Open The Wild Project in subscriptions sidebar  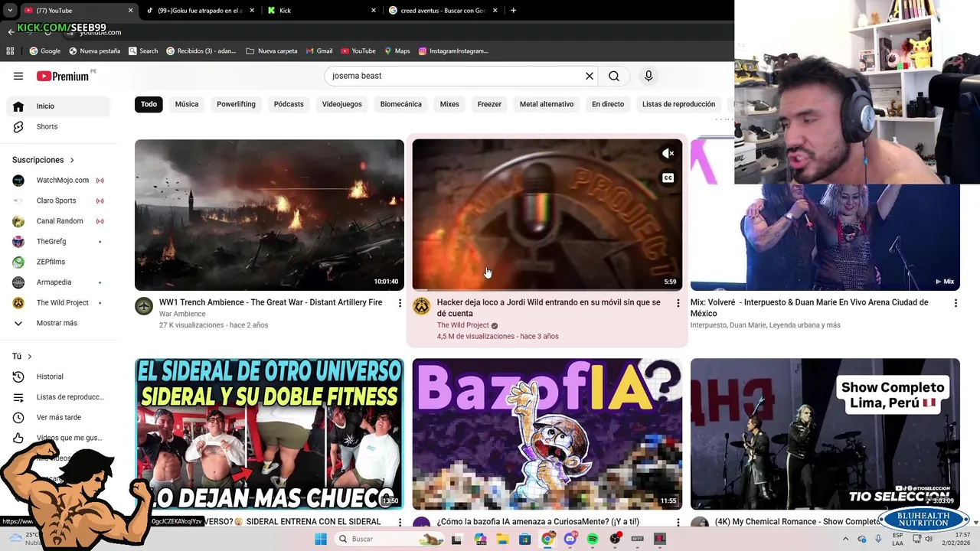pos(58,302)
